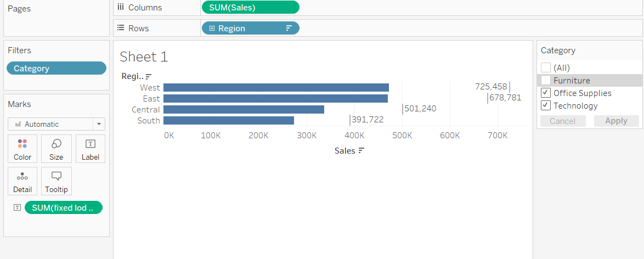Click the sort icon beside Region header
644x259 pixels.
(148, 77)
